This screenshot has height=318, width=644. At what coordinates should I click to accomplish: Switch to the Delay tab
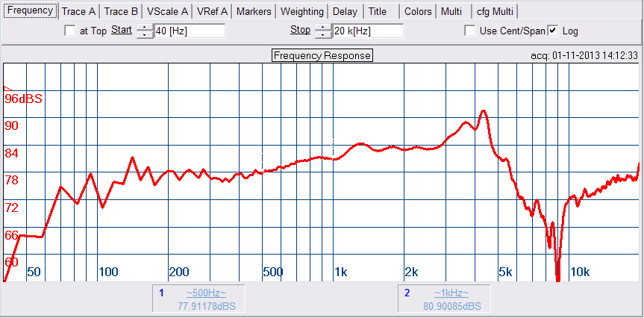(345, 11)
